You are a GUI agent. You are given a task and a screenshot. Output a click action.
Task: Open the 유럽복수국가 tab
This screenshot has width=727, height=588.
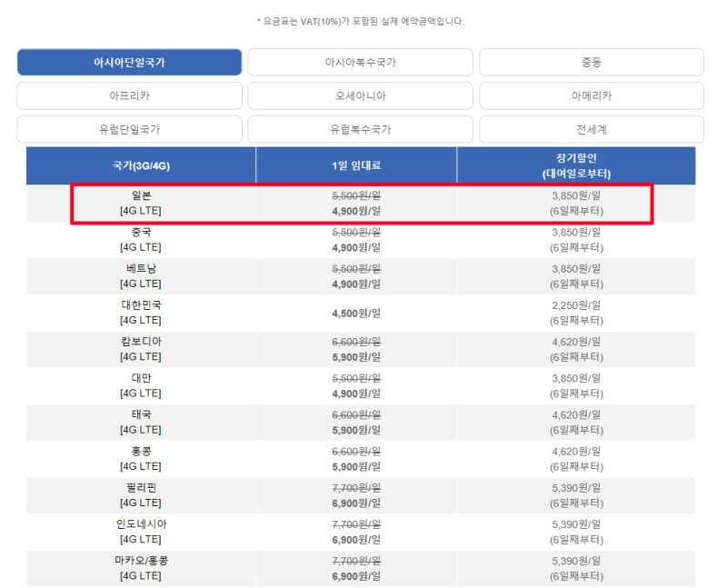[360, 129]
